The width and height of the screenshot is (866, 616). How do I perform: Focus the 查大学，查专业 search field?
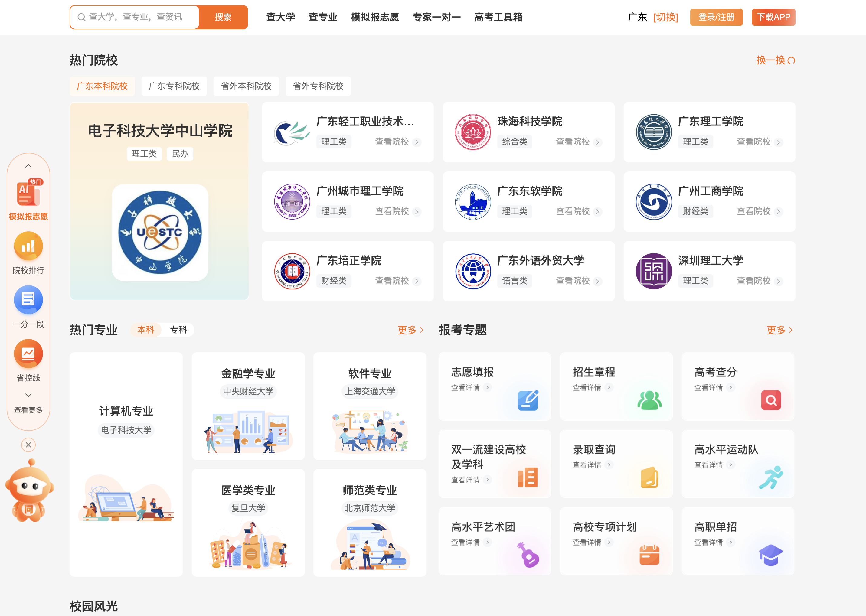(135, 17)
